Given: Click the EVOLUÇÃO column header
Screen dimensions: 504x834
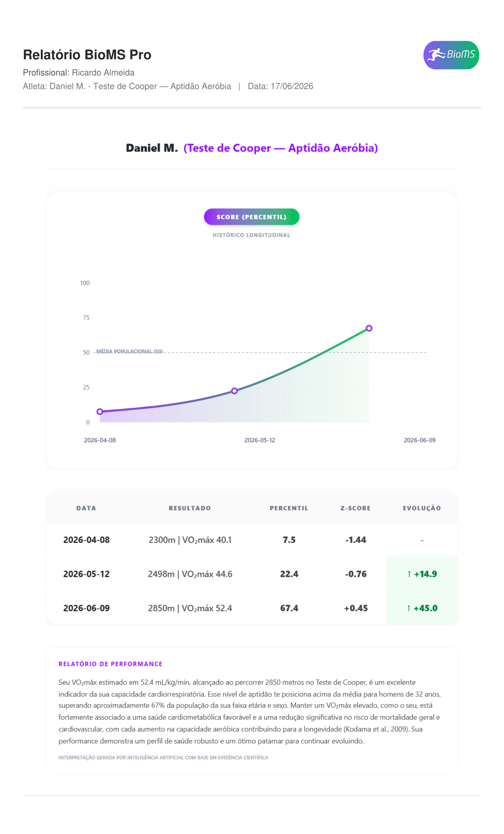Looking at the screenshot, I should pyautogui.click(x=422, y=508).
